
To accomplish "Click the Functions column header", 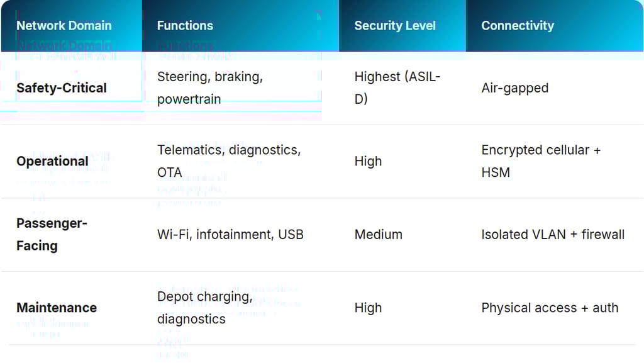I will click(x=185, y=26).
